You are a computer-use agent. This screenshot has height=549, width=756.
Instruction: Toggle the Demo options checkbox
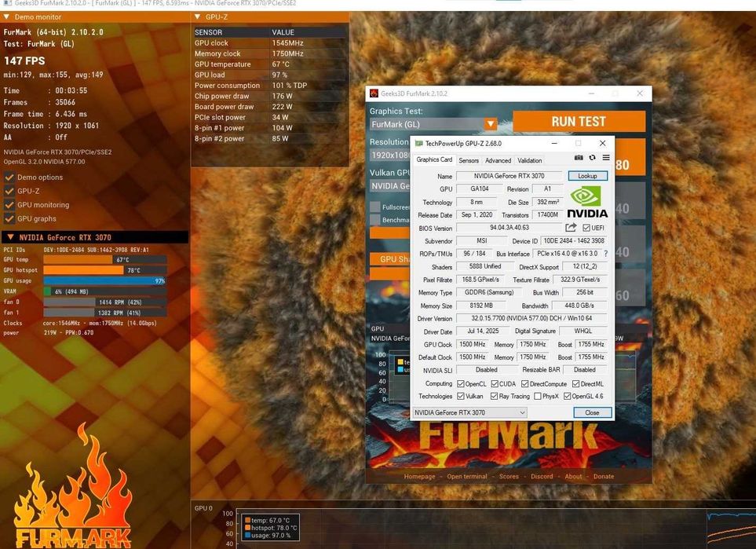9,177
